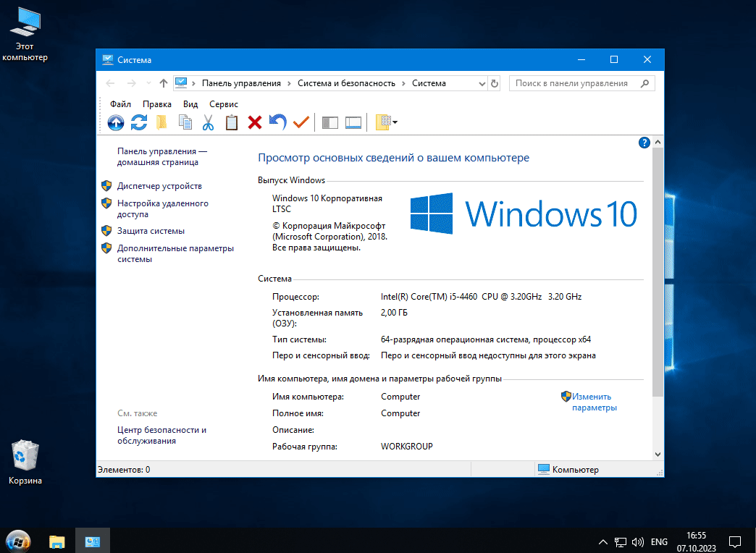Image resolution: width=756 pixels, height=553 pixels.
Task: Click the blue Undo arrow toolbar icon
Action: coord(278,122)
